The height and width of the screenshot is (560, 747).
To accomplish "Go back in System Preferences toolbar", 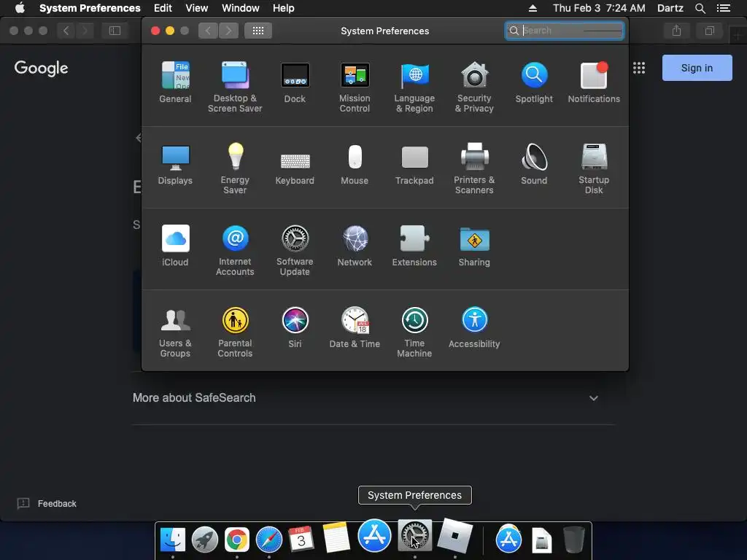I will click(x=208, y=31).
